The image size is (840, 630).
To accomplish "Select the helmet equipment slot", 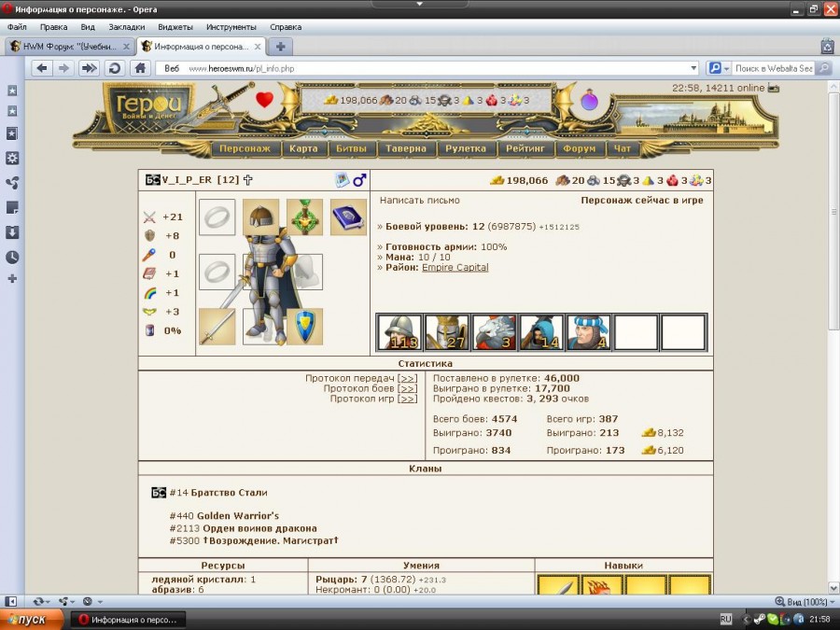I will 261,217.
